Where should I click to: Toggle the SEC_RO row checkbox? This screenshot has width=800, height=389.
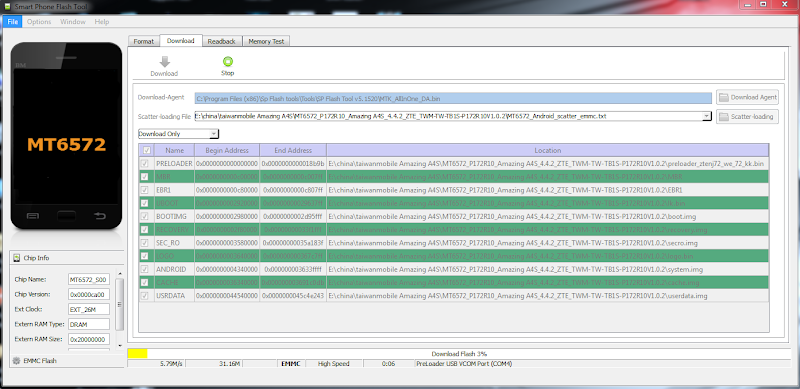(x=145, y=243)
